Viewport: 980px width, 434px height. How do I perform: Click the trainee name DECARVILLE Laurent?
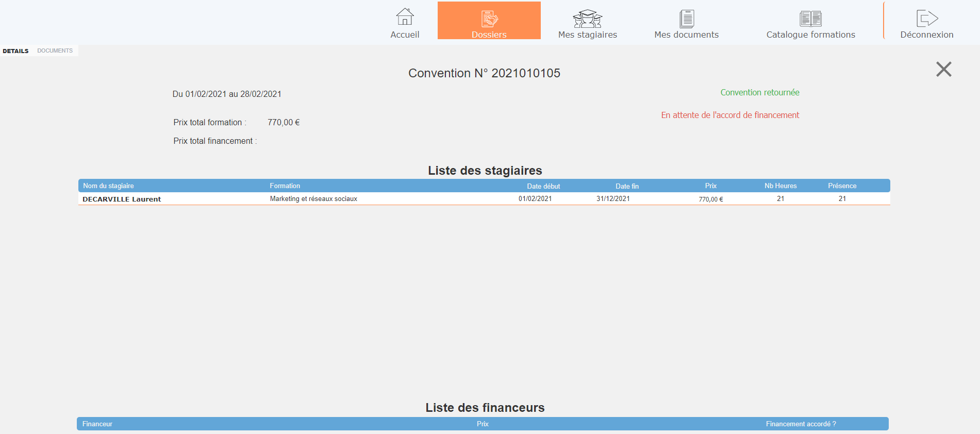(x=122, y=199)
